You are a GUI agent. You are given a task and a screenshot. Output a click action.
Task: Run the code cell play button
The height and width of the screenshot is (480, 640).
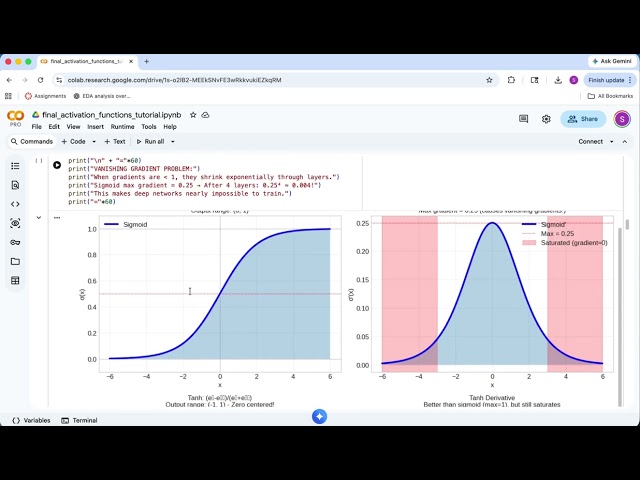click(x=57, y=165)
